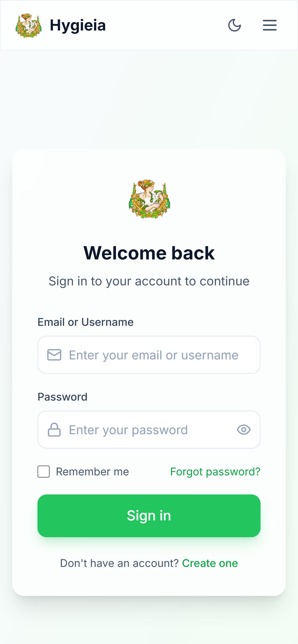Open the Forgot password link

click(x=215, y=472)
